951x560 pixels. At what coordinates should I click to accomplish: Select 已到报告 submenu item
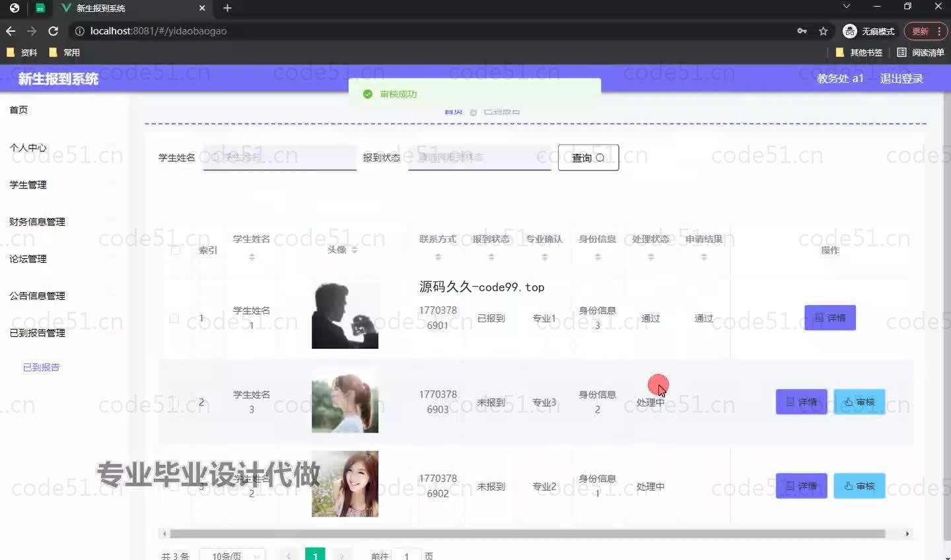pos(42,367)
